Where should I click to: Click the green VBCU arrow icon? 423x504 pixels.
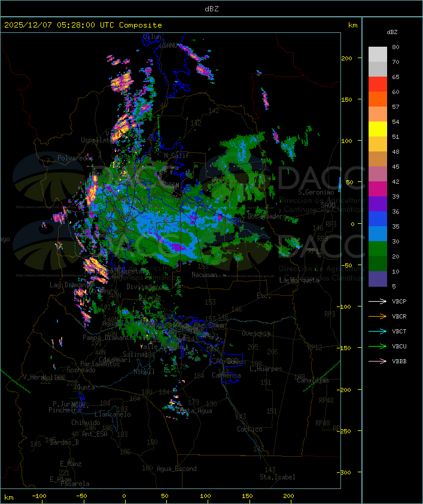(x=378, y=346)
